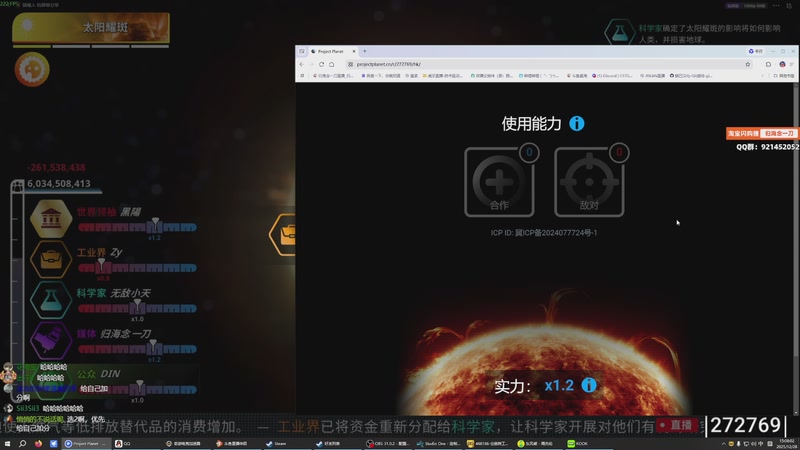Go back in the browser

point(302,64)
